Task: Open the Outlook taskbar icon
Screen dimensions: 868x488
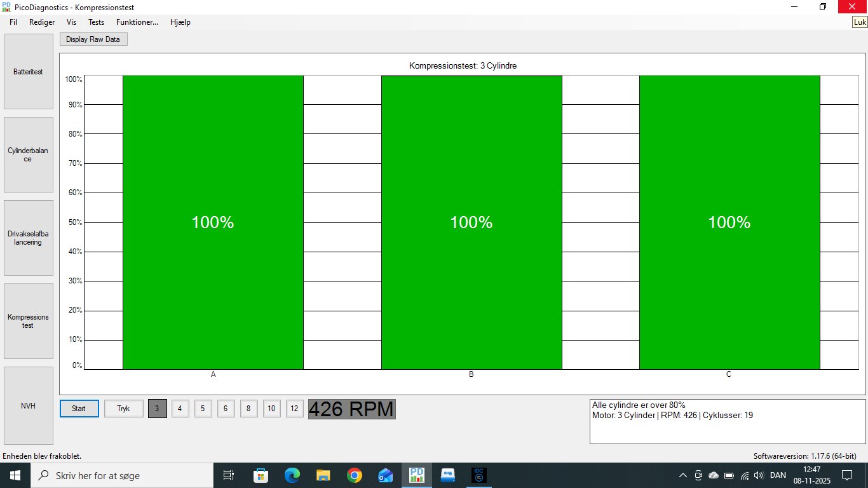Action: click(x=386, y=475)
